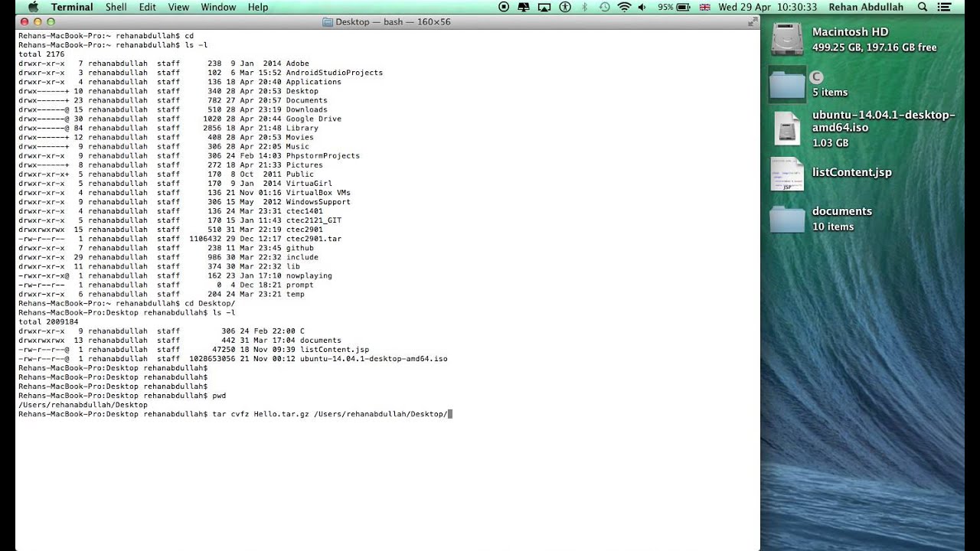The width and height of the screenshot is (980, 551).
Task: Open the Window menu
Action: pos(218,7)
